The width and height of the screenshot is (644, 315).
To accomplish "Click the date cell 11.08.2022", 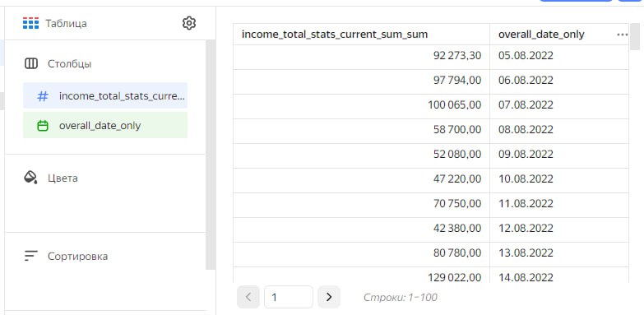I will pyautogui.click(x=558, y=203).
